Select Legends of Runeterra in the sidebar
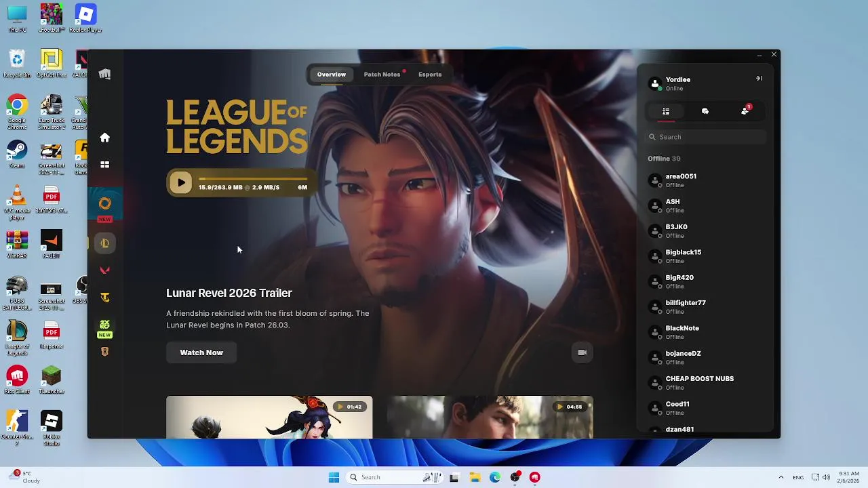Viewport: 868px width, 488px height. [x=104, y=352]
